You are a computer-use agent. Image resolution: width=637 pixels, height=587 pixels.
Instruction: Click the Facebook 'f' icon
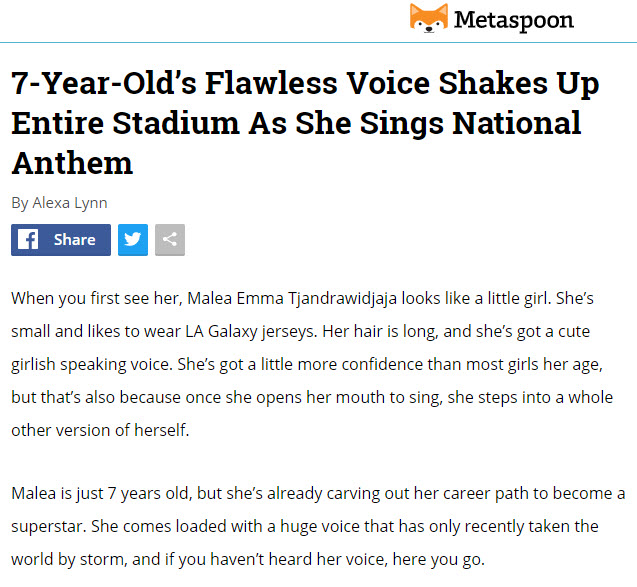pyautogui.click(x=28, y=240)
